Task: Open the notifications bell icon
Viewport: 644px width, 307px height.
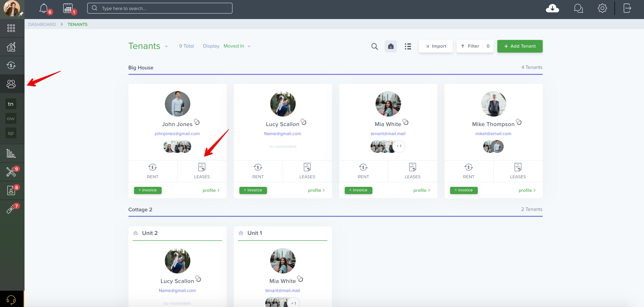Action: [44, 8]
